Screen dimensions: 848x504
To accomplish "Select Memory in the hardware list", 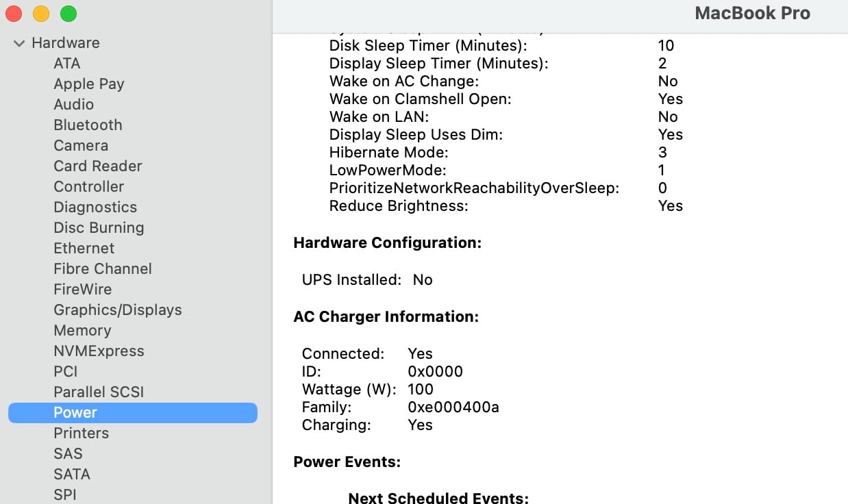I will click(82, 330).
